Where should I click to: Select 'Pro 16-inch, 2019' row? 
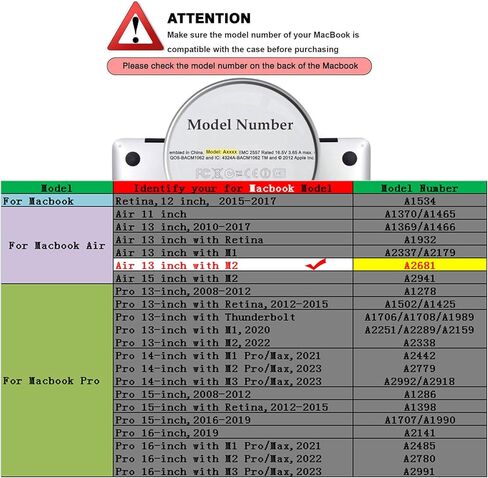[x=233, y=433]
